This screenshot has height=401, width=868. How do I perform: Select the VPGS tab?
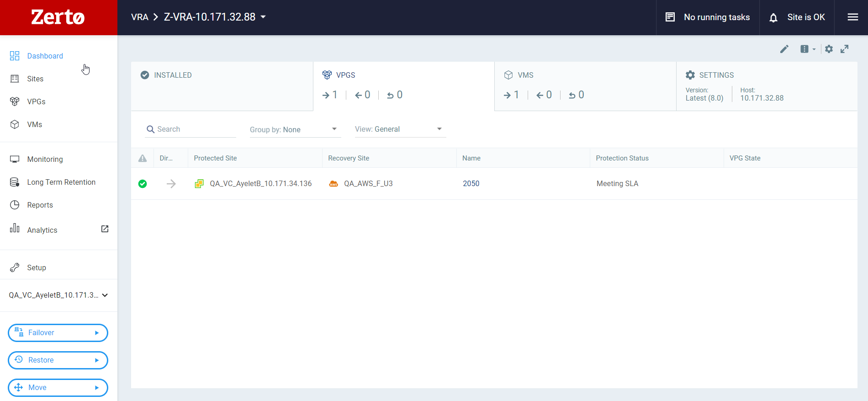point(404,86)
